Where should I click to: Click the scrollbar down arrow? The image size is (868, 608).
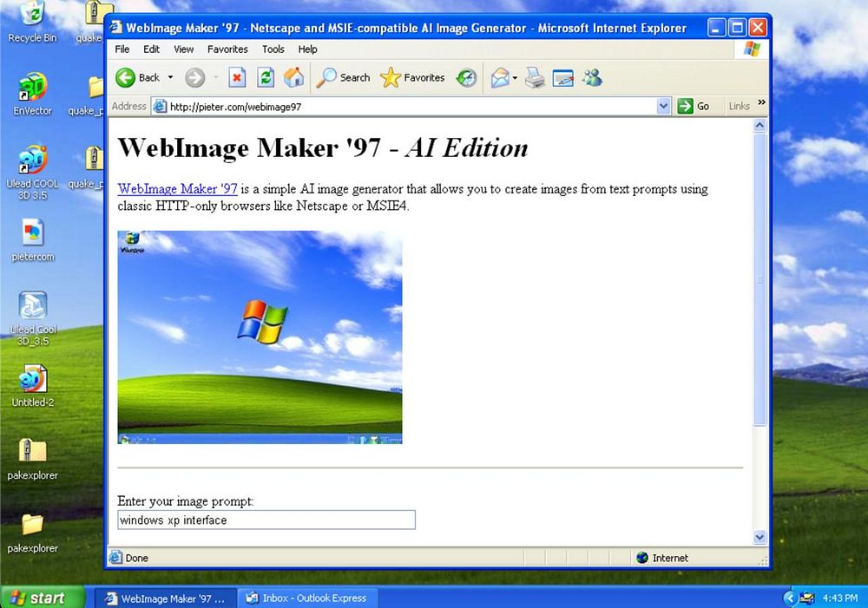[759, 537]
